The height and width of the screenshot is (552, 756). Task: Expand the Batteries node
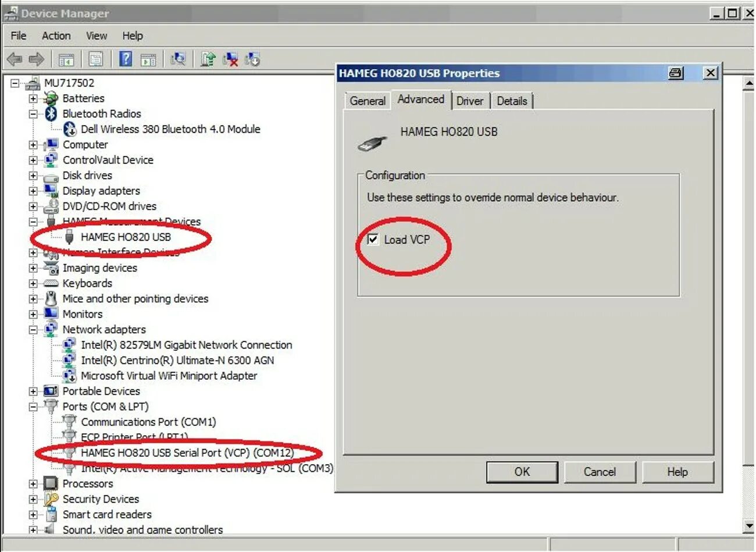click(33, 99)
